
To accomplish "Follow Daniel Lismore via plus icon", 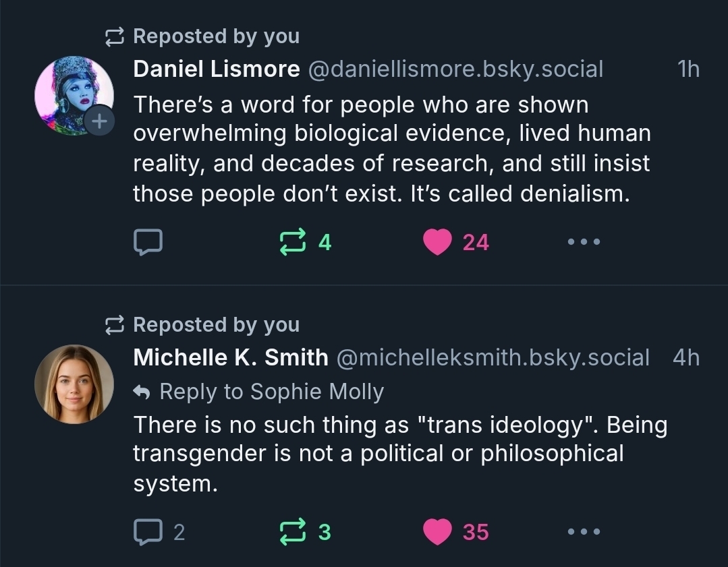I will pos(99,122).
